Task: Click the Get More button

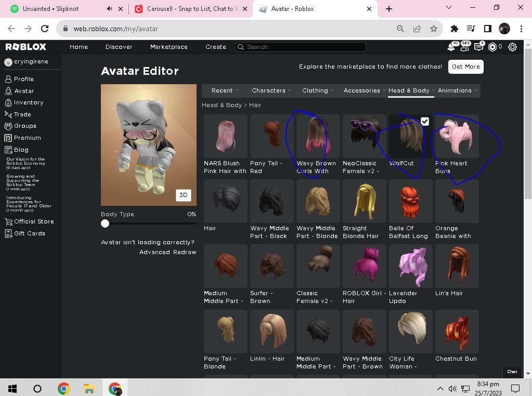Action: (465, 67)
